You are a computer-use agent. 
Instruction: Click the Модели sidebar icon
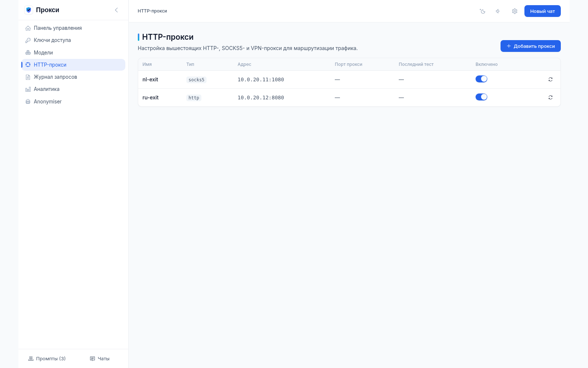tap(28, 53)
